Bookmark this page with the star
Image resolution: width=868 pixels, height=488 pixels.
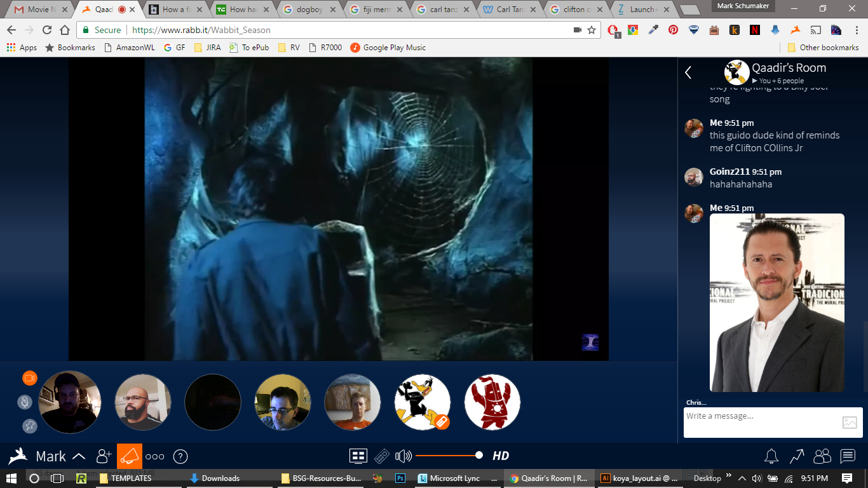(592, 30)
